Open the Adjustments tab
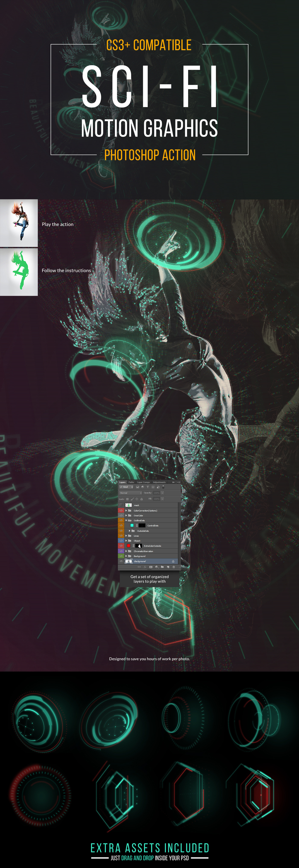The image size is (299, 868). click(159, 482)
